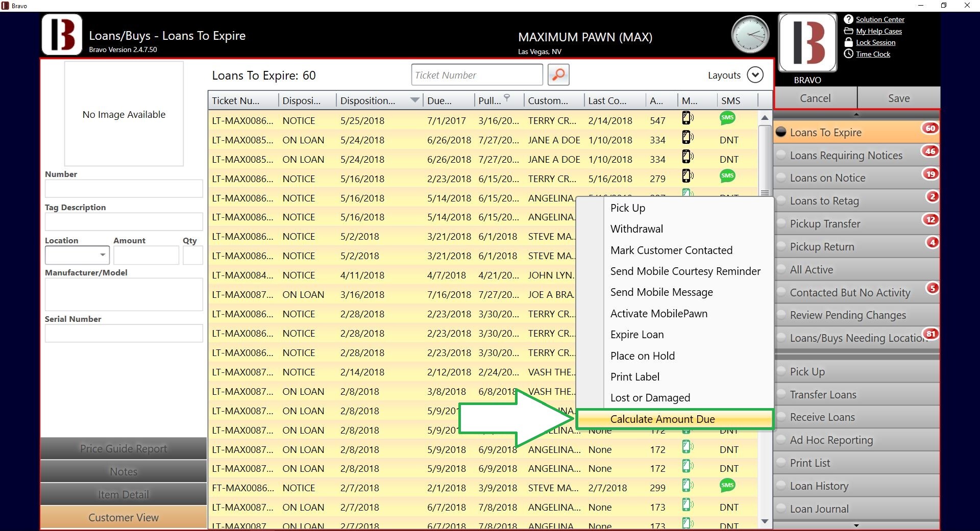
Task: Click the Lock Session link
Action: tap(875, 42)
